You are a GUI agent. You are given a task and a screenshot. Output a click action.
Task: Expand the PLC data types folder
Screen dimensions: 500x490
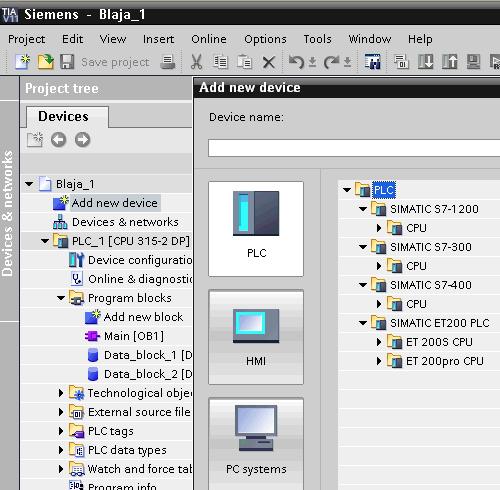pos(61,450)
